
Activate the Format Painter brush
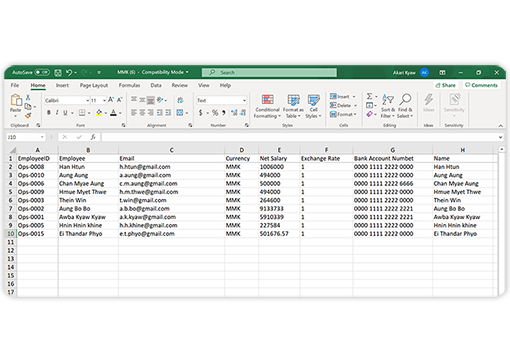(28, 115)
